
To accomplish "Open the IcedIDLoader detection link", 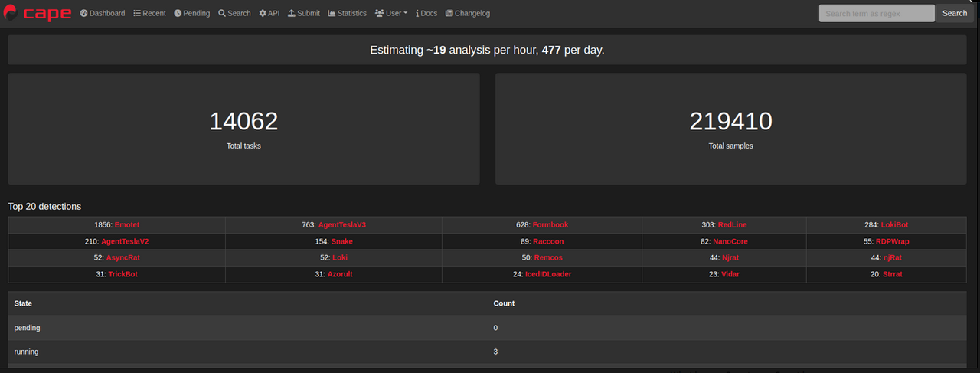I will click(x=548, y=274).
